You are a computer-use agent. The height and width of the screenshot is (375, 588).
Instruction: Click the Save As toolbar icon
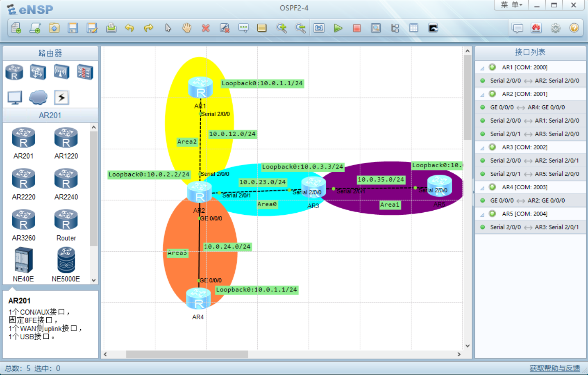(92, 28)
